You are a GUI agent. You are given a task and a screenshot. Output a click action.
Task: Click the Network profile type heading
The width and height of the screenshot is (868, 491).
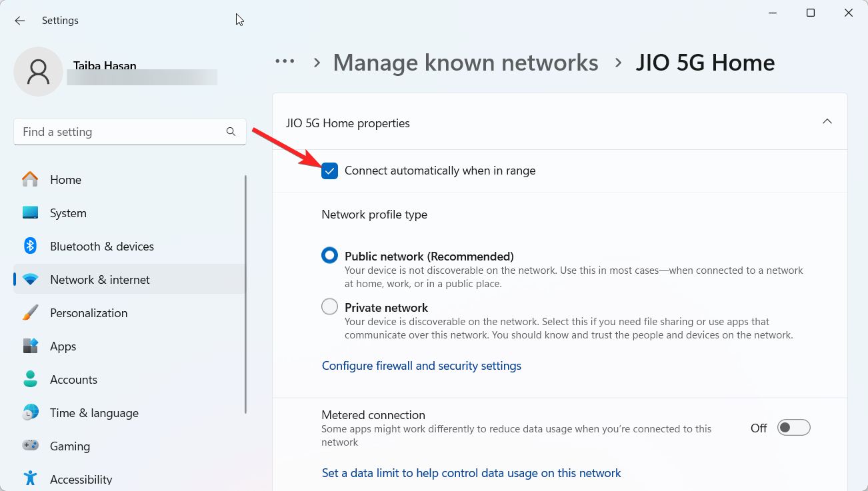click(x=374, y=215)
